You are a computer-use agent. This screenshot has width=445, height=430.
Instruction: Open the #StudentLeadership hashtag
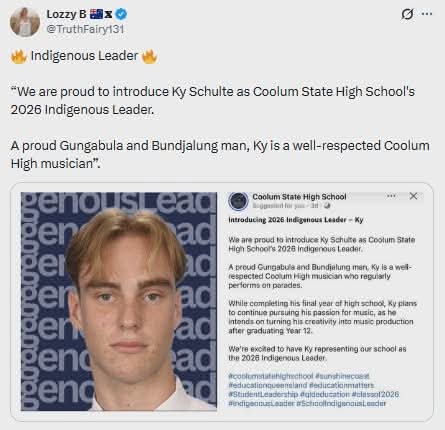pyautogui.click(x=263, y=394)
